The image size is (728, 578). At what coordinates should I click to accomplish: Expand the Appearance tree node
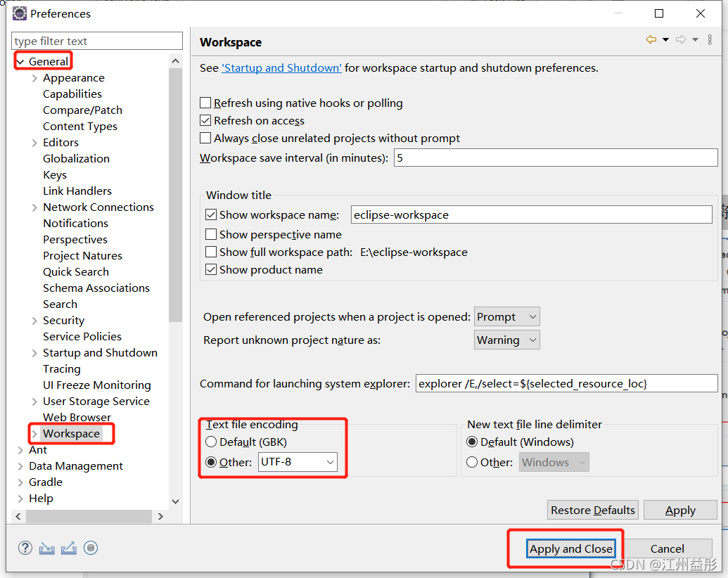(34, 78)
